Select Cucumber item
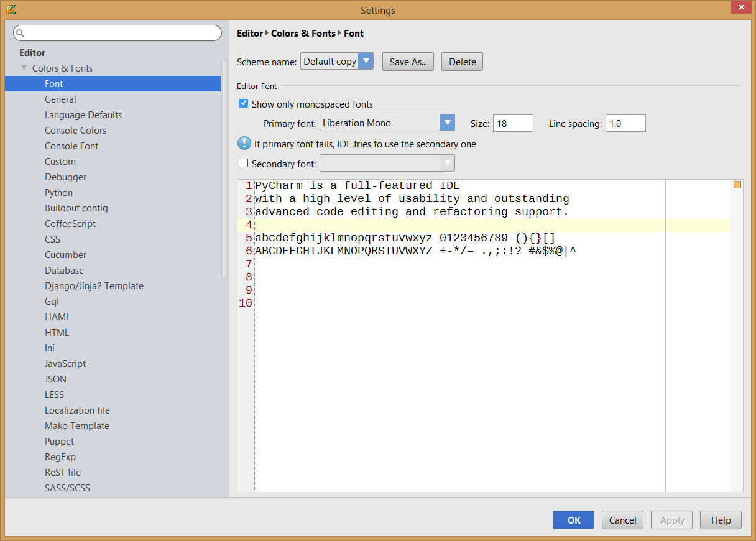This screenshot has width=756, height=541. [x=65, y=254]
